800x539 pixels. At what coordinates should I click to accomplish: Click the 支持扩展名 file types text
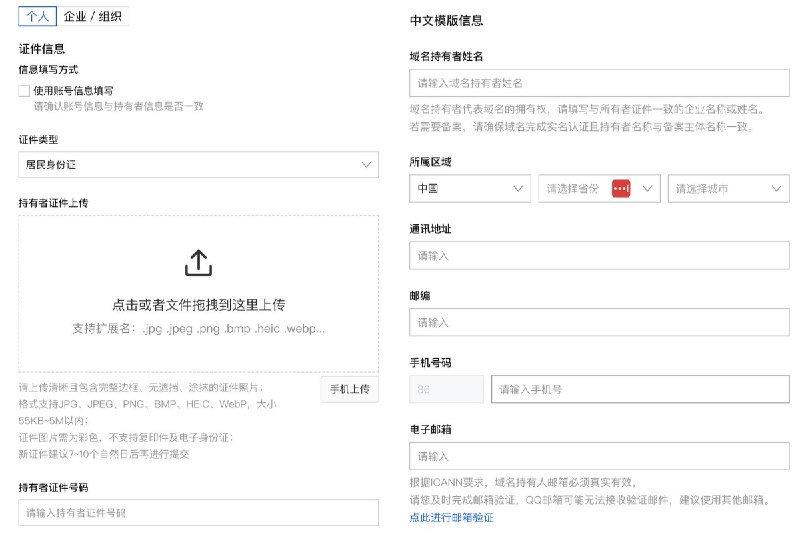point(198,329)
